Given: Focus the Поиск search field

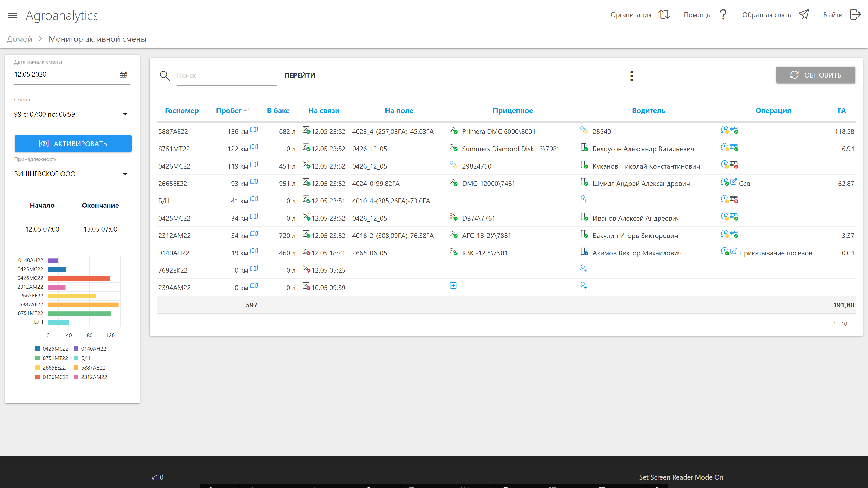Looking at the screenshot, I should coord(227,76).
